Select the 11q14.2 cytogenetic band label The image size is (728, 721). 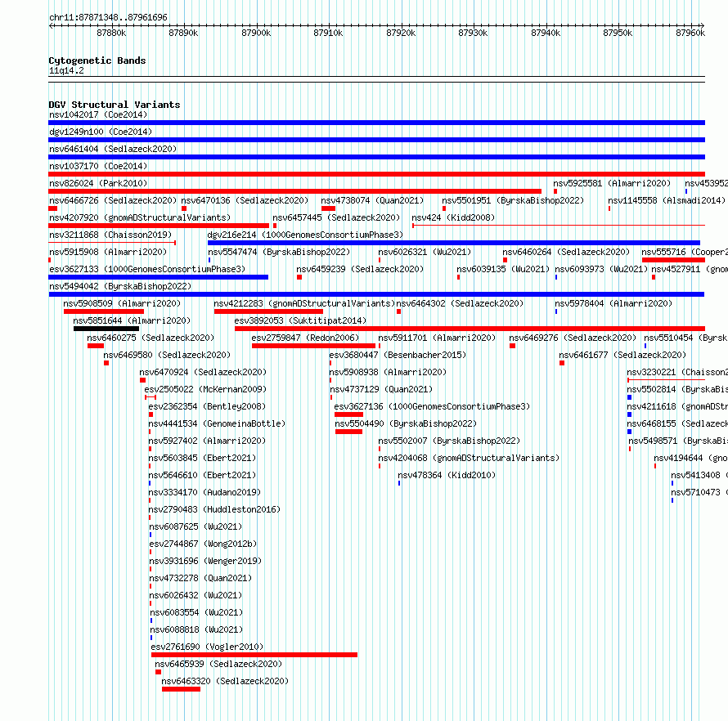[x=66, y=70]
